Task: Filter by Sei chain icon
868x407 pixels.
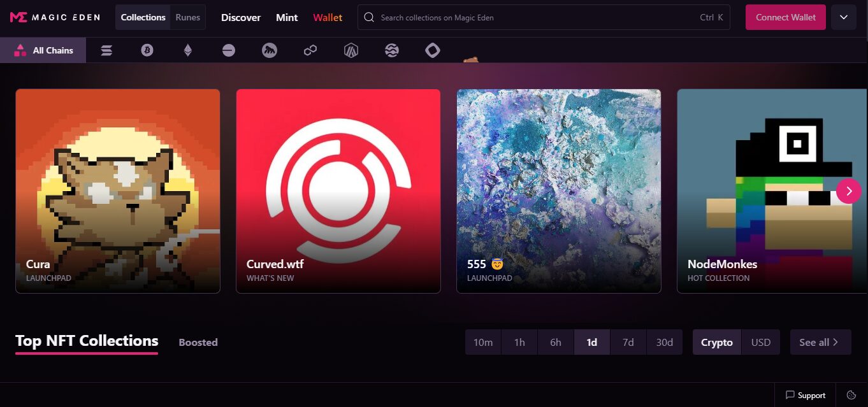Action: (392, 50)
